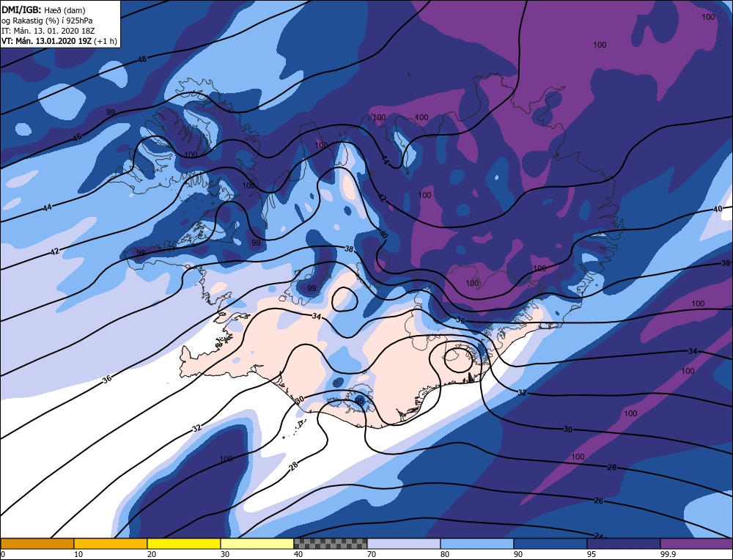Select the lavender 70–80 legend swatch

tap(404, 543)
